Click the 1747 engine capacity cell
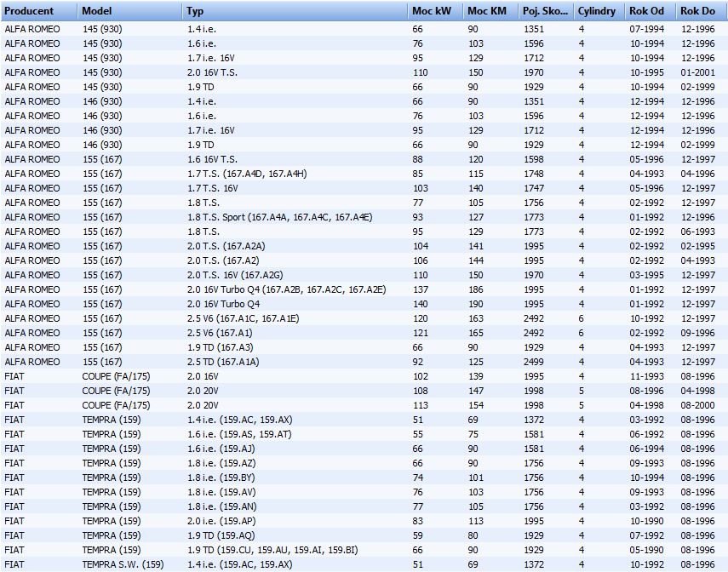This screenshot has width=728, height=572. click(534, 188)
